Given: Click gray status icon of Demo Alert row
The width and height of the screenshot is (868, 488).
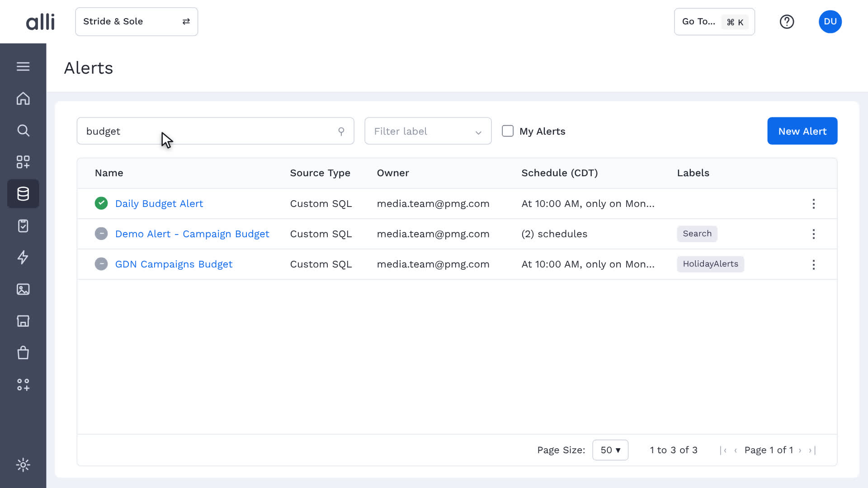Looking at the screenshot, I should click(x=101, y=234).
